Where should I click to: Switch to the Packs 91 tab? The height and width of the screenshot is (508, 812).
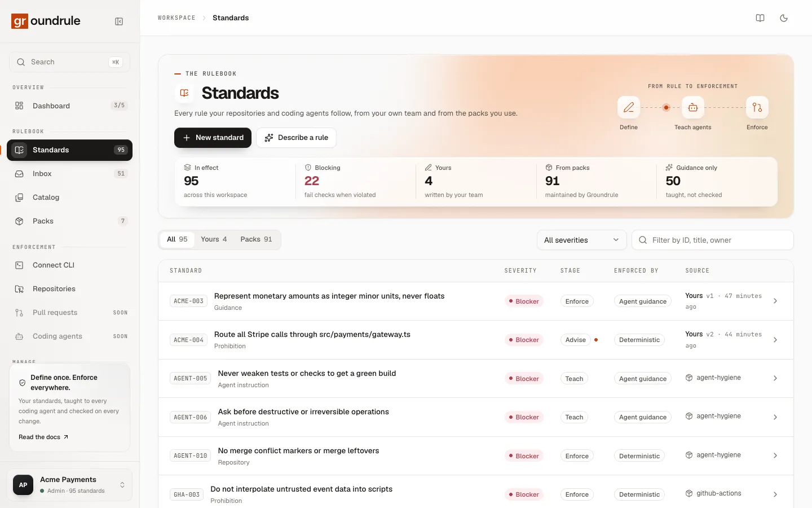pos(256,239)
